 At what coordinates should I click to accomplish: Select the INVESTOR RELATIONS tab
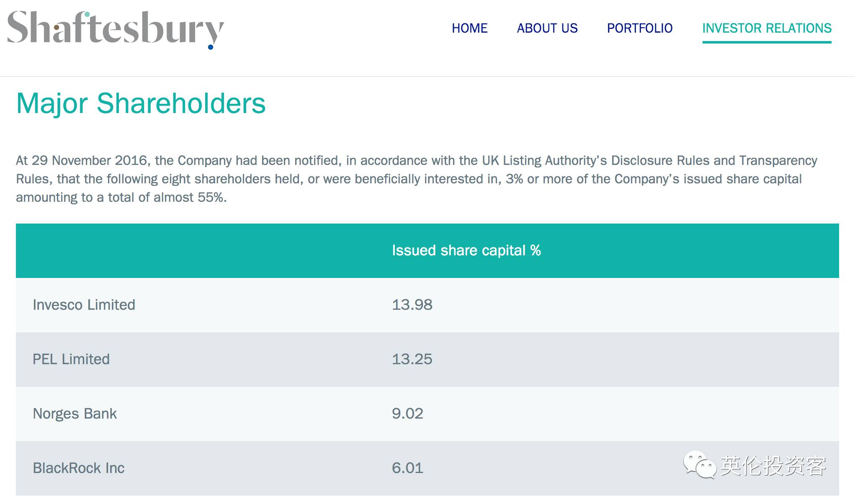pyautogui.click(x=767, y=28)
